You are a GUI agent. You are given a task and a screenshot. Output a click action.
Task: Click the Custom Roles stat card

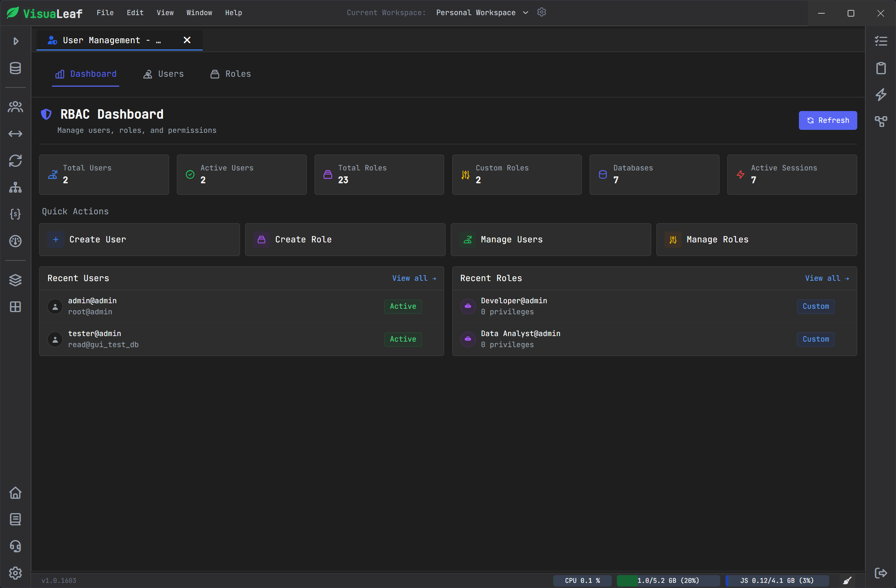[517, 174]
